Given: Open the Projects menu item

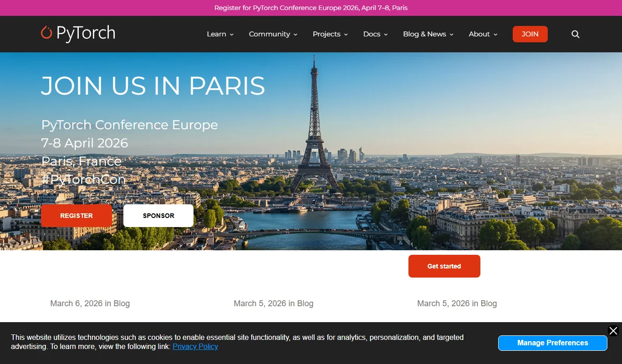Looking at the screenshot, I should tap(326, 34).
